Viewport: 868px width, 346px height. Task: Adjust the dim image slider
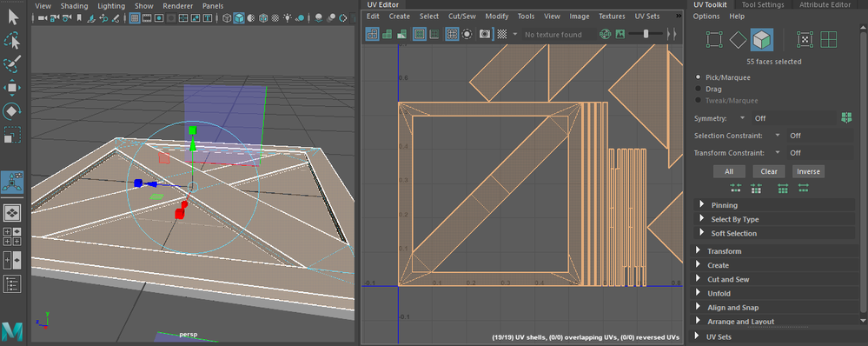coord(646,34)
